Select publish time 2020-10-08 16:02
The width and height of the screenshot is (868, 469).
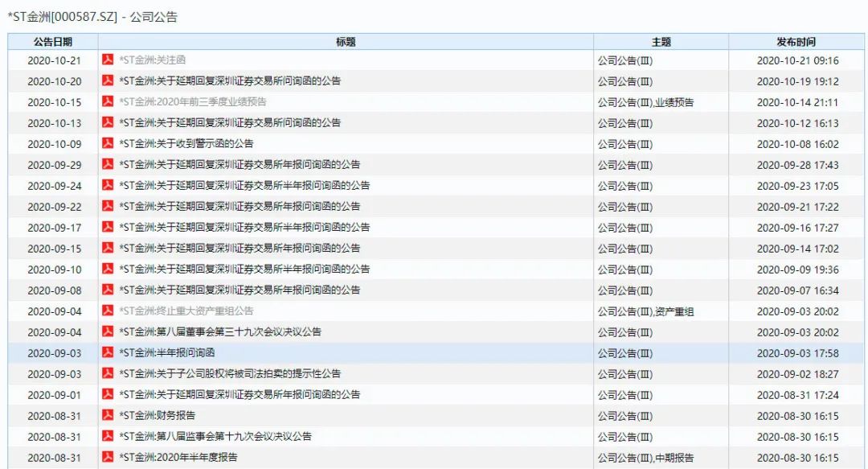pyautogui.click(x=798, y=144)
